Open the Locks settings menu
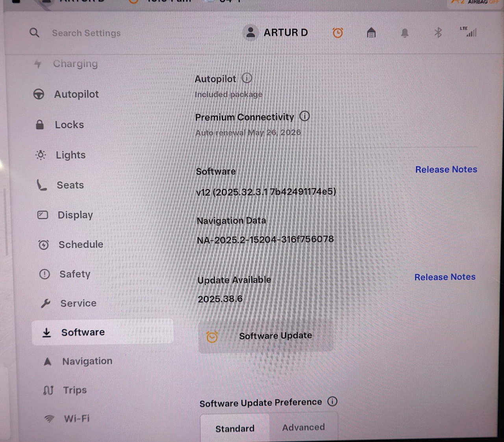The height and width of the screenshot is (442, 504). pos(69,125)
